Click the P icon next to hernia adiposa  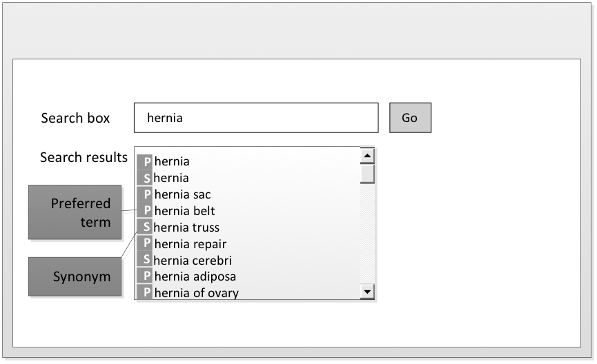coord(145,276)
